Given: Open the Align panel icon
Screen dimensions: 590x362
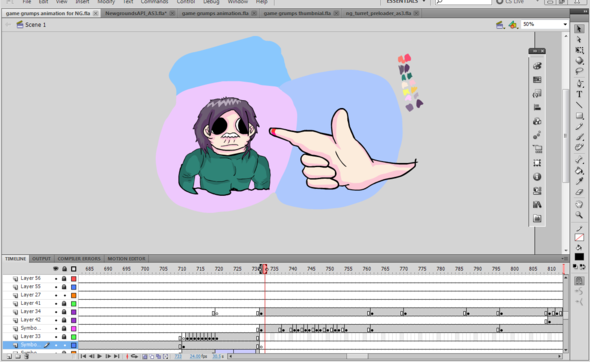Looking at the screenshot, I should coord(537,108).
